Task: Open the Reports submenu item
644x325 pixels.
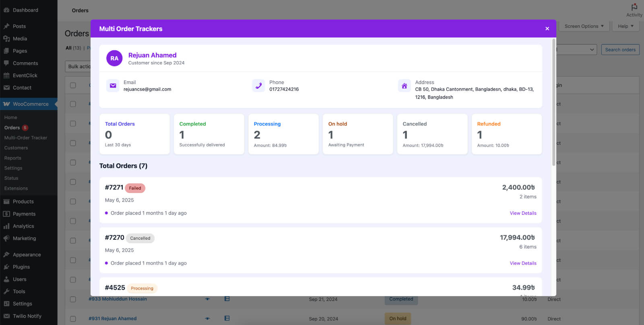Action: 13,158
